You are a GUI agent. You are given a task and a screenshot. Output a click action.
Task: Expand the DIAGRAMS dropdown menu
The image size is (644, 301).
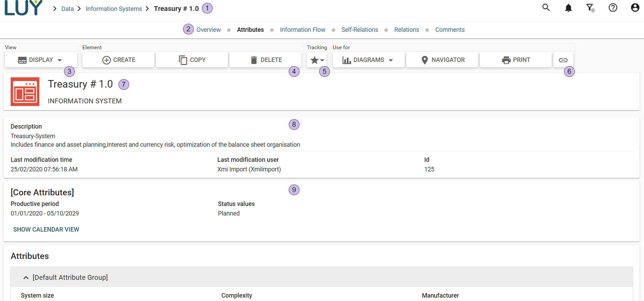pos(368,60)
